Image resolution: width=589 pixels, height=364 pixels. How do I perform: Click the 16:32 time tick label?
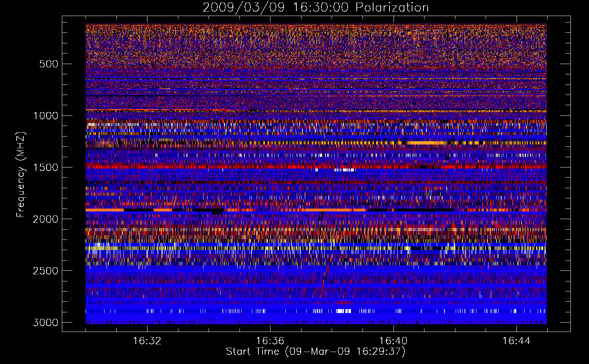(147, 341)
